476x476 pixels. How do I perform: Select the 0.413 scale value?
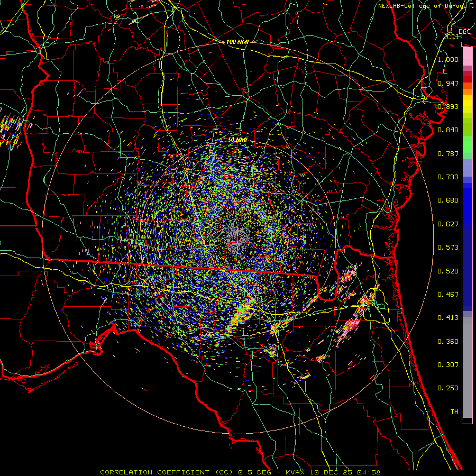click(x=448, y=318)
